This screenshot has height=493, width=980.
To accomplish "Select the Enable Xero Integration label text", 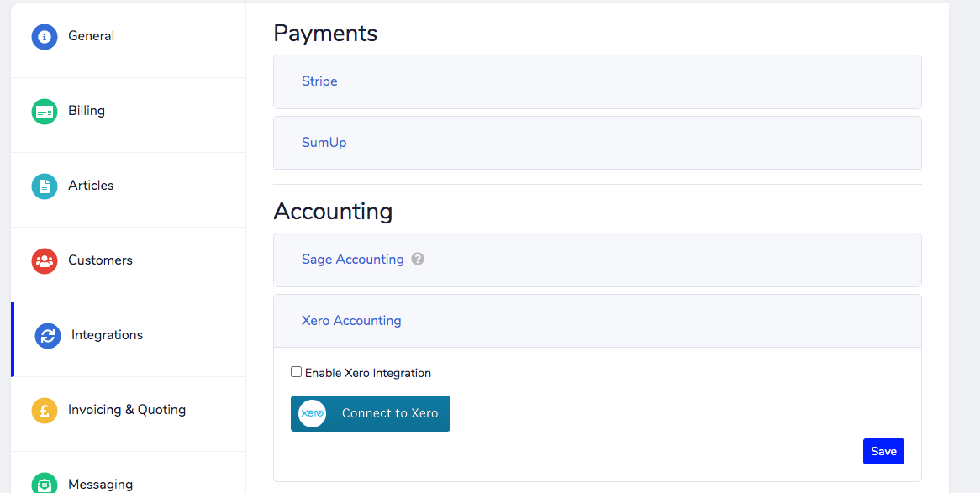I will coord(368,373).
